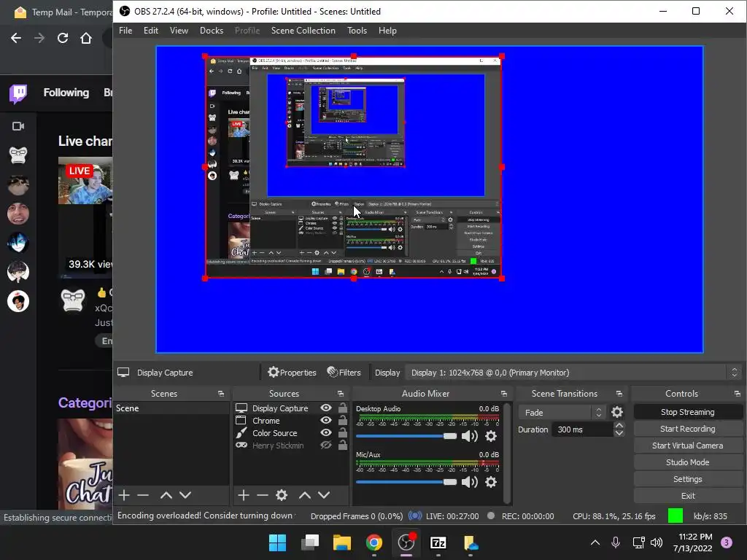The height and width of the screenshot is (560, 747).
Task: Open the Display monitor dropdown
Action: (573, 373)
